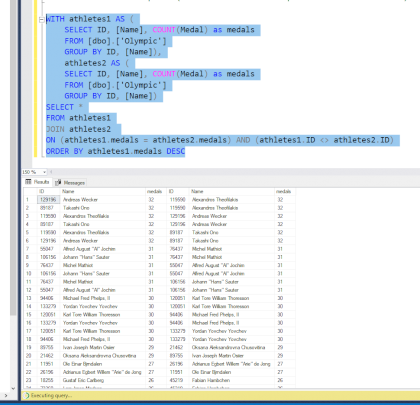Click the Executing query spinner icon
Viewport: 420px width, 405px height.
click(26, 396)
